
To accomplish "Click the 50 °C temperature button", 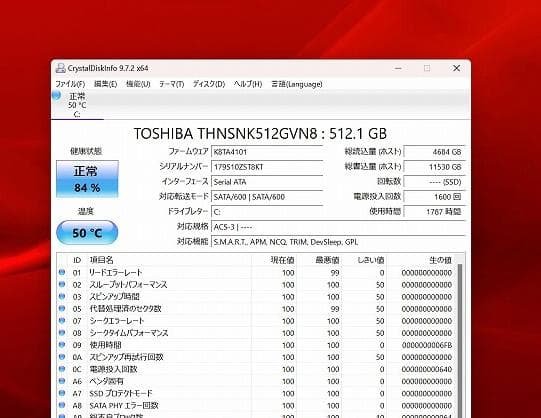I will (x=87, y=233).
